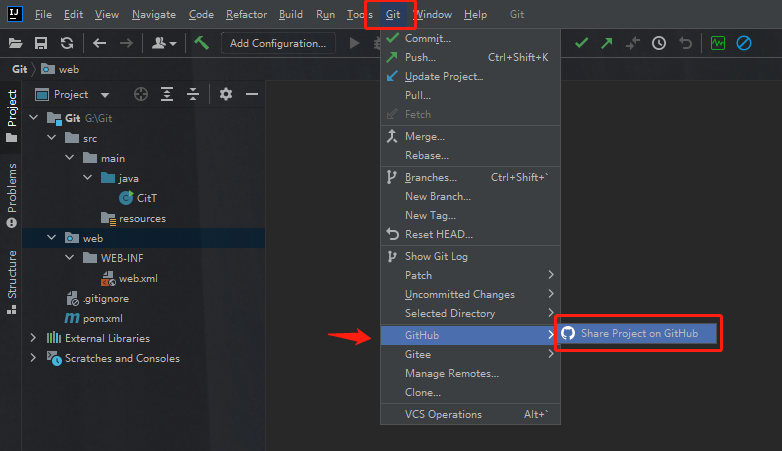
Task: Open the Gitee submenu
Action: (x=470, y=354)
